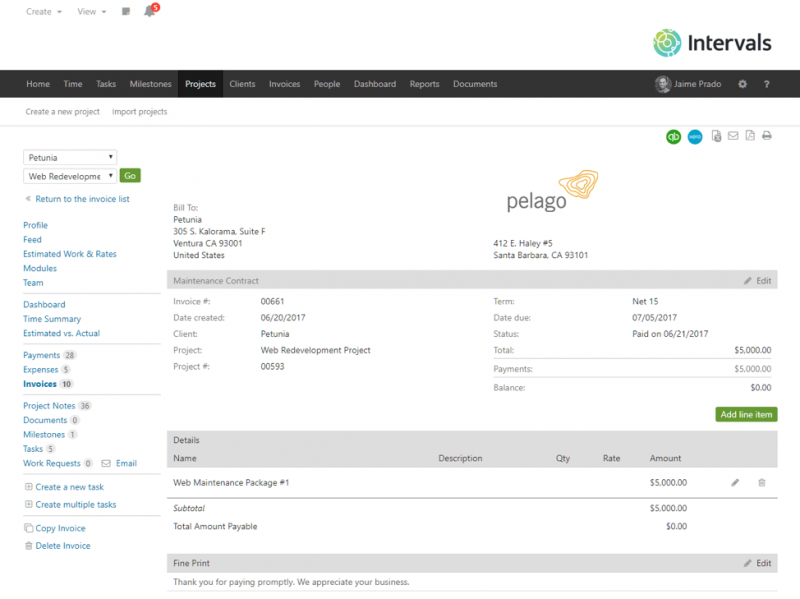Delete Web Maintenance Package #1 trash icon
Screen dimensions: 800x599
[x=762, y=483]
